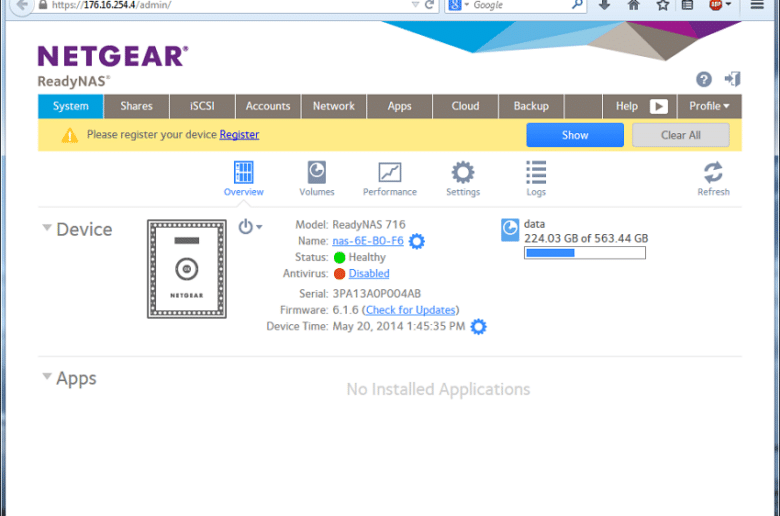The image size is (780, 516).
Task: Click the nas-6E-B0-F6 name link
Action: point(368,241)
